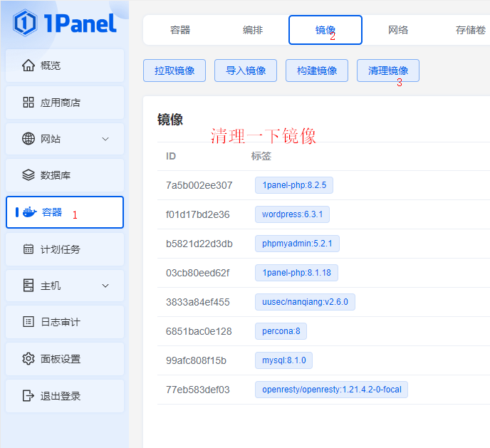Open 面板设置 in the sidebar
The height and width of the screenshot is (448, 490).
pos(65,359)
